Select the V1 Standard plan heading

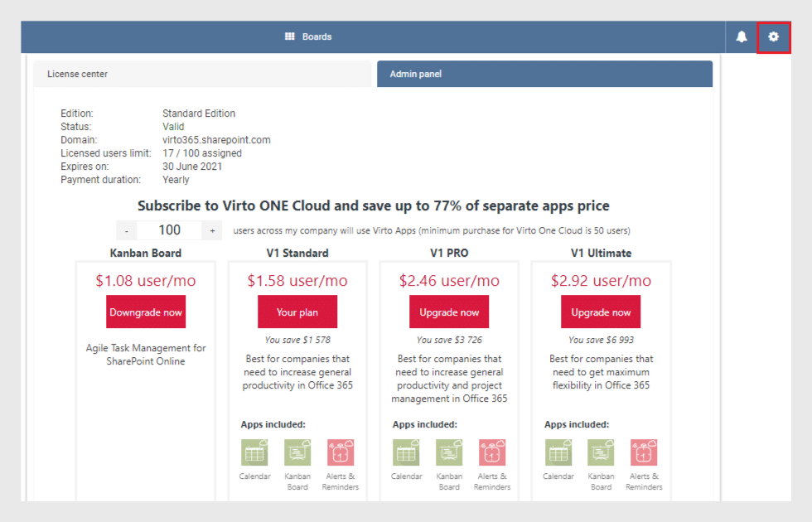pos(297,254)
